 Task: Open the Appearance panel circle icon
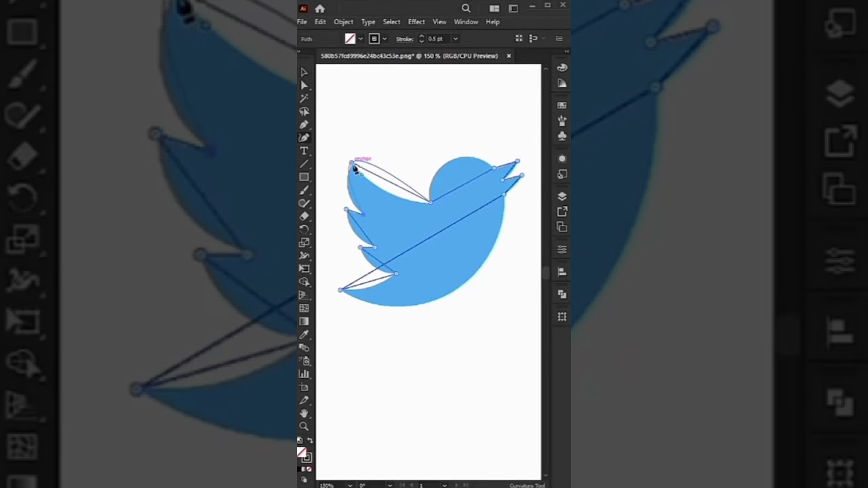(x=562, y=159)
